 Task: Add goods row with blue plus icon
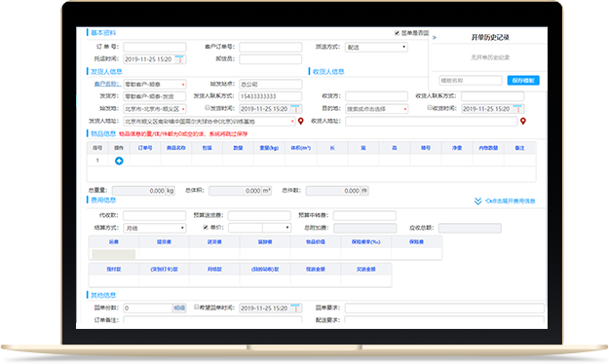pos(119,161)
